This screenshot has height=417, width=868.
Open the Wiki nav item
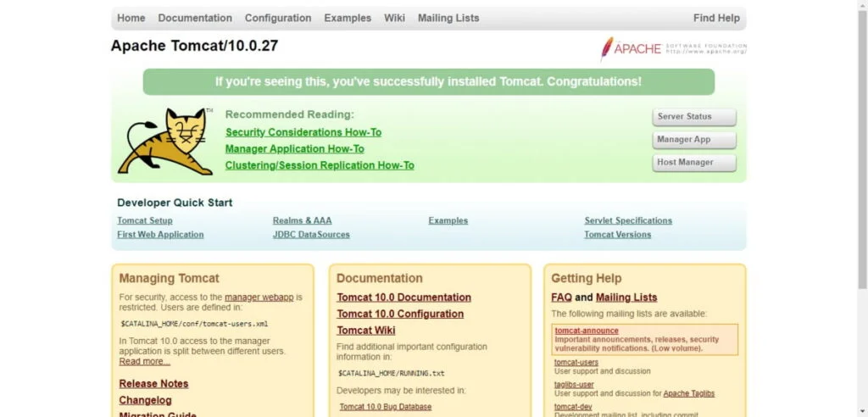coord(395,18)
